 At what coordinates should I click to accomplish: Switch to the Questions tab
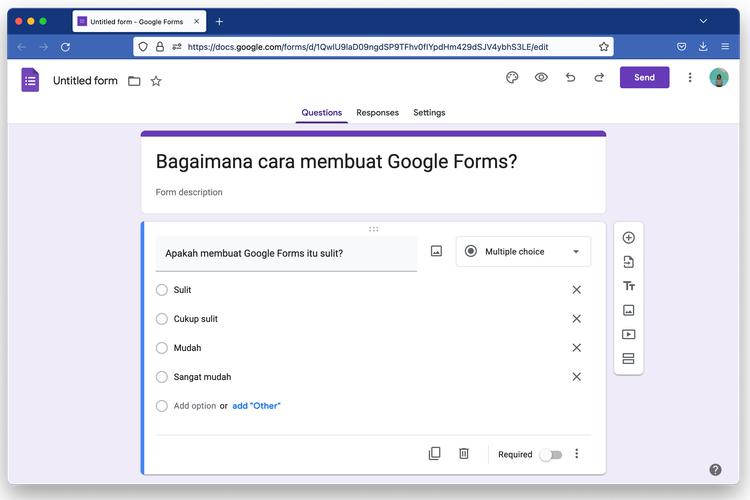(321, 113)
